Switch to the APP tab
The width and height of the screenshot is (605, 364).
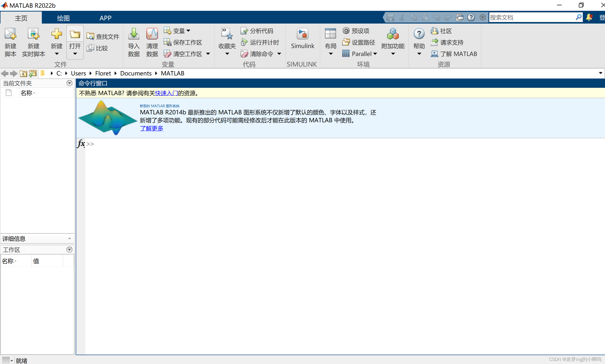tap(106, 18)
